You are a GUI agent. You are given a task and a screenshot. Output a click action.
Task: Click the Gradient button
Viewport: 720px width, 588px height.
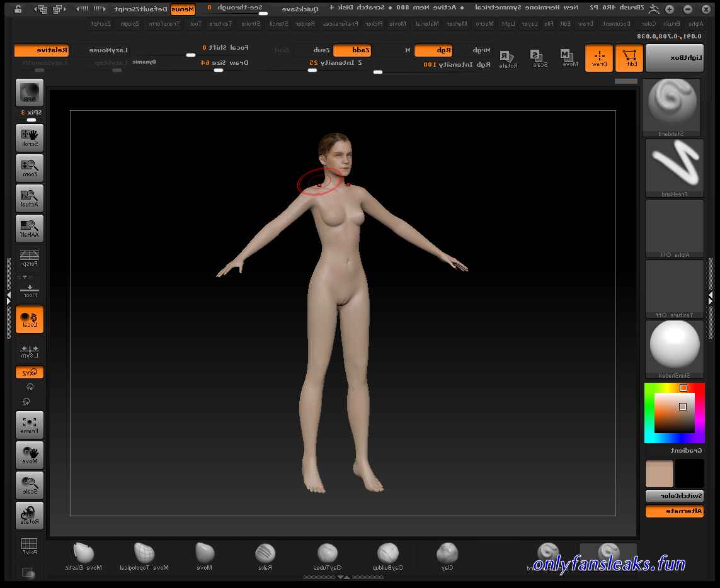(x=686, y=451)
